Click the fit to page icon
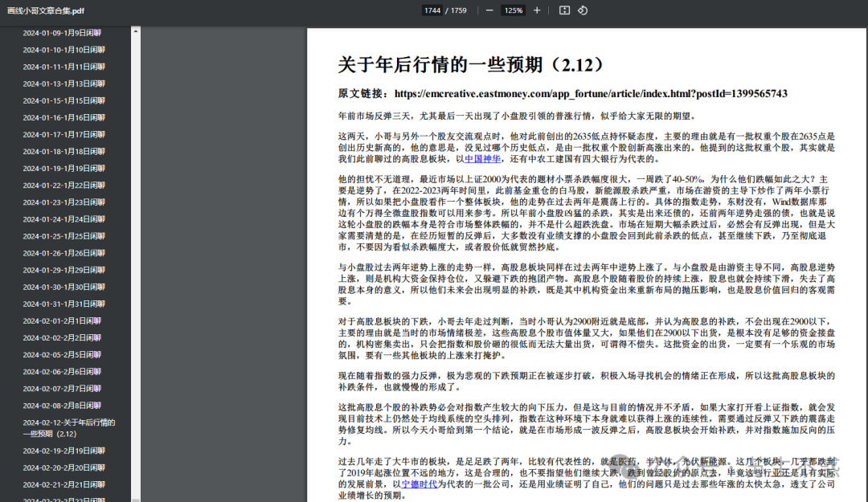Image resolution: width=868 pixels, height=502 pixels. click(x=564, y=10)
